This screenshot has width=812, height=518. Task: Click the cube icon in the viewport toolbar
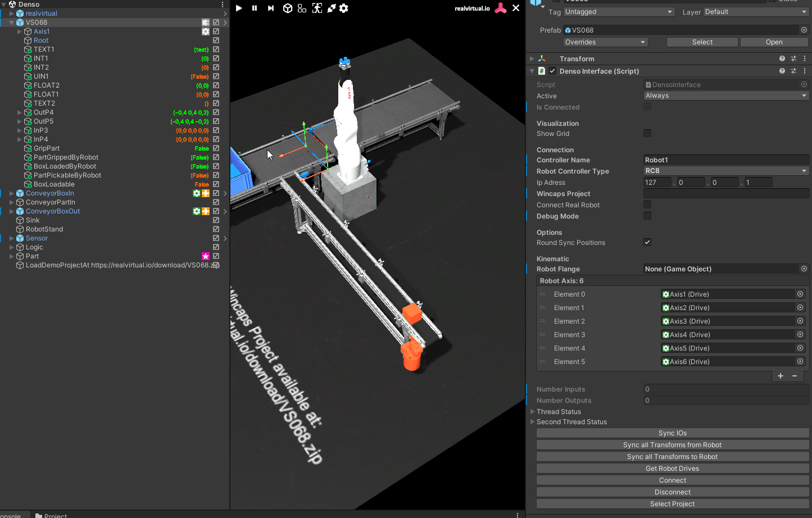[x=287, y=8]
